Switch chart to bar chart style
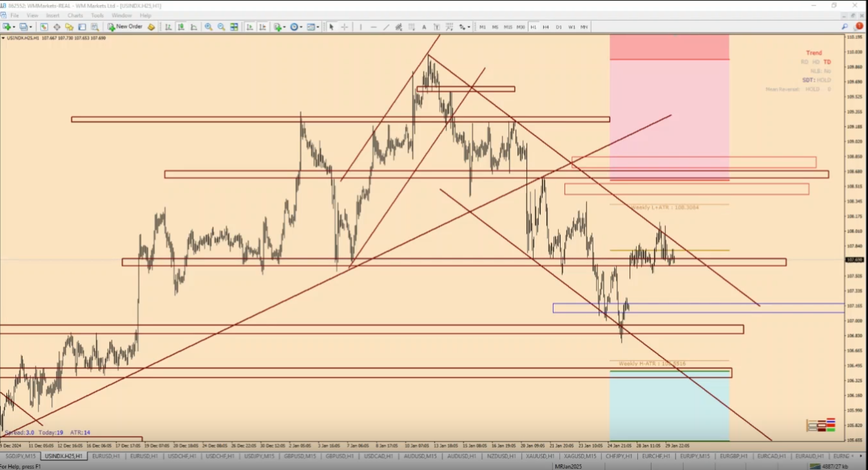This screenshot has width=868, height=470. [x=168, y=27]
